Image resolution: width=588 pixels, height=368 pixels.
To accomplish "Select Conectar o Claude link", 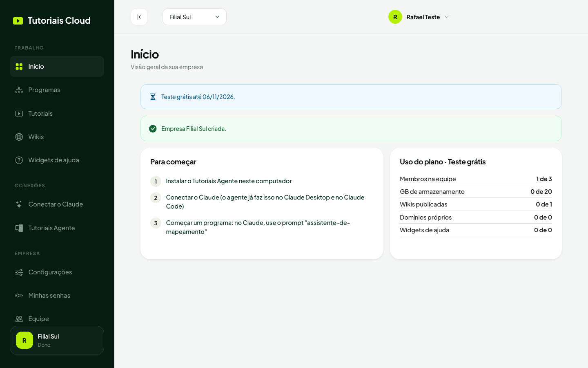I will (57, 204).
